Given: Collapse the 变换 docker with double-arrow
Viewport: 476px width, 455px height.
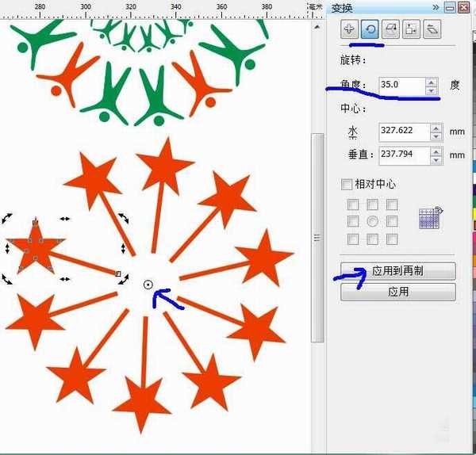Looking at the screenshot, I should pos(436,7).
